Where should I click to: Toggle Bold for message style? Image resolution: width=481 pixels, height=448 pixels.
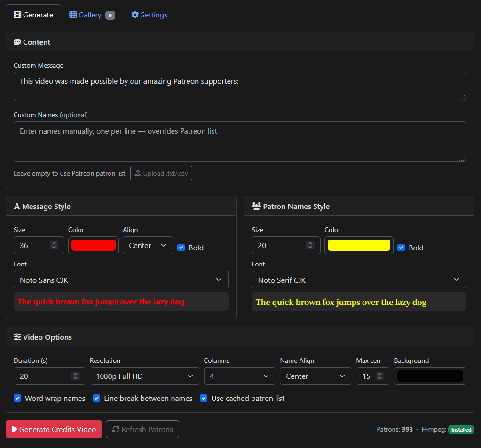click(x=181, y=248)
